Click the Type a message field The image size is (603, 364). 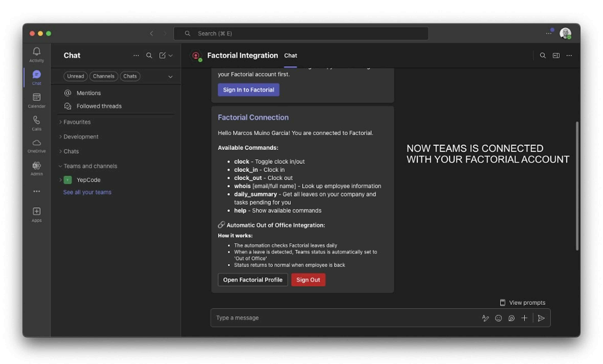pos(343,318)
